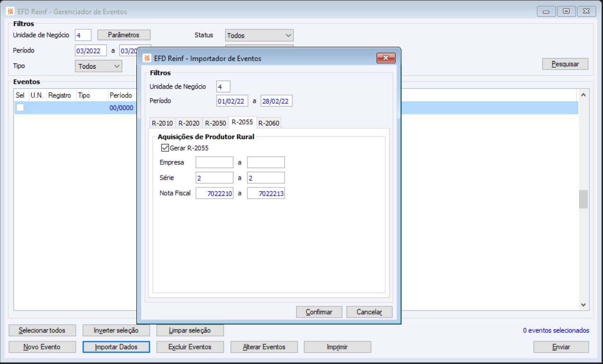Close the Gerenciador de Eventos window
The height and width of the screenshot is (364, 603).
tap(586, 11)
